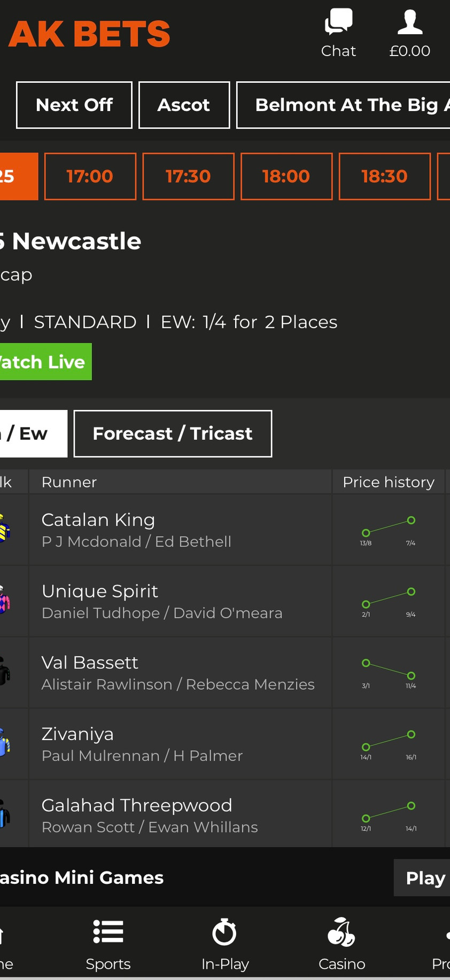
Task: Choose the 18:30 race time
Action: [x=384, y=176]
